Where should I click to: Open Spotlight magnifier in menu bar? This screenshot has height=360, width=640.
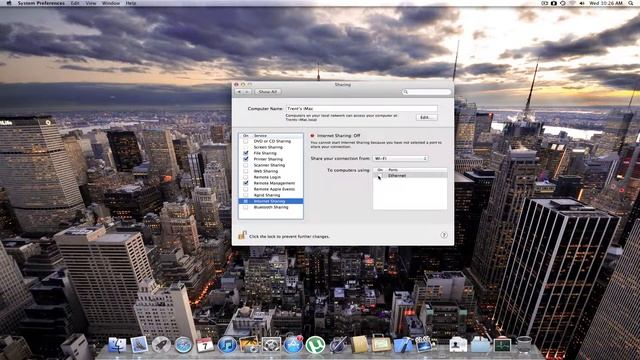(631, 3)
